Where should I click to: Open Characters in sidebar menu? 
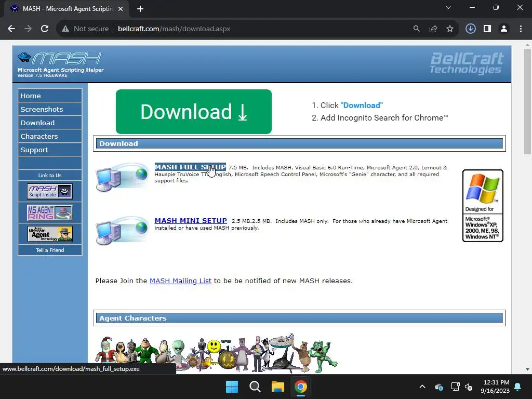coord(50,137)
